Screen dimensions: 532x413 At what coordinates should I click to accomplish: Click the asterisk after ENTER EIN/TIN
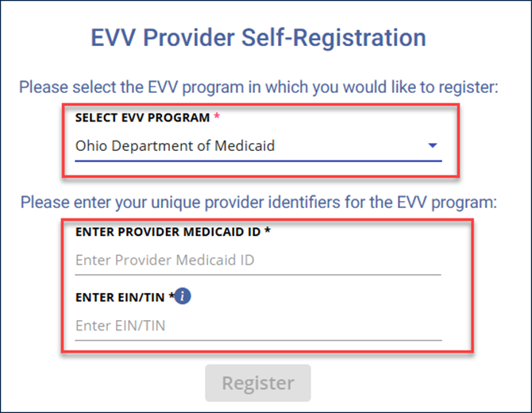[171, 297]
